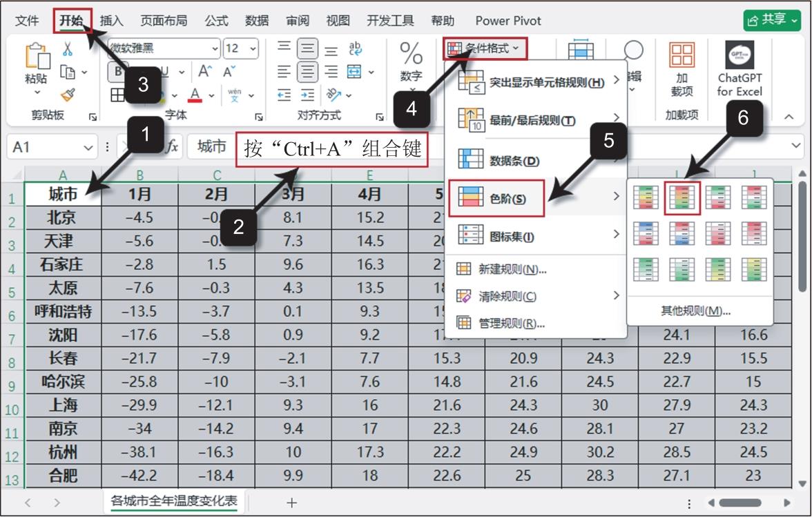The image size is (812, 517).
Task: Expand the Name Box dropdown next to A1
Action: 88,147
